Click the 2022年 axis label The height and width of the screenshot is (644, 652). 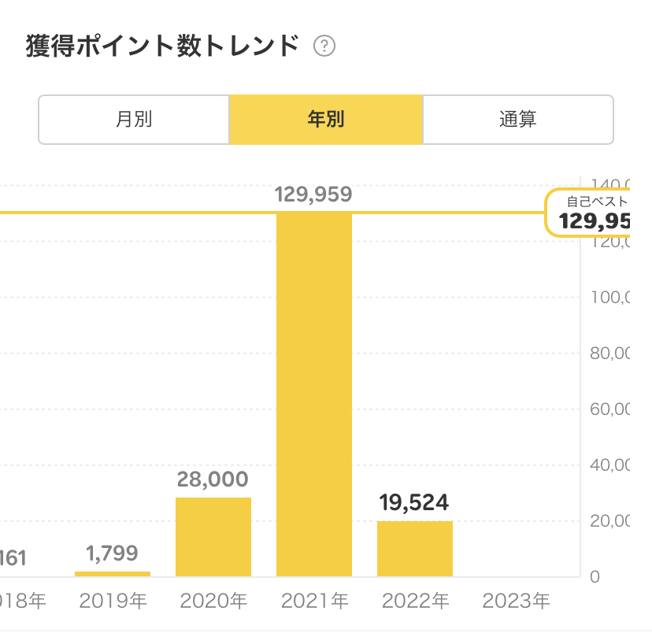pos(415,601)
